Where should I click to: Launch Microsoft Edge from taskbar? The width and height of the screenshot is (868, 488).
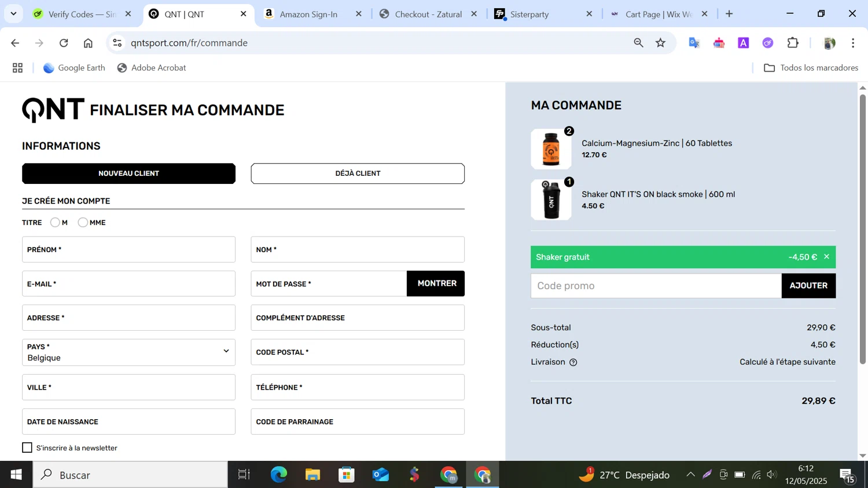coord(278,475)
